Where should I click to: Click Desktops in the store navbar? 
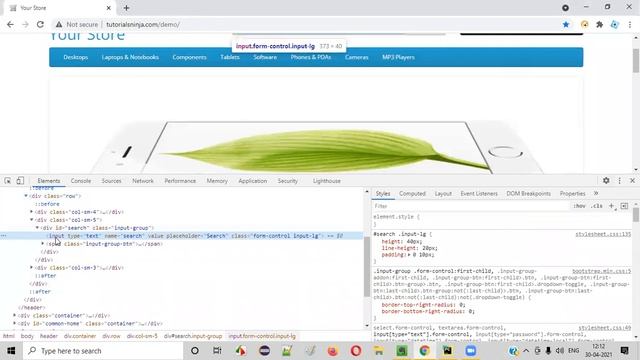point(76,57)
